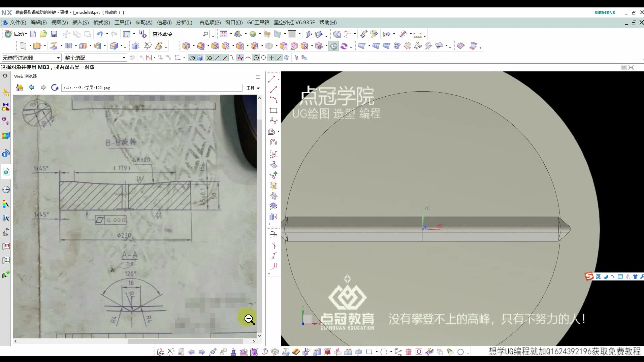The width and height of the screenshot is (644, 362).
Task: Open Assembly Navigator in resource bar
Action: click(x=6, y=92)
